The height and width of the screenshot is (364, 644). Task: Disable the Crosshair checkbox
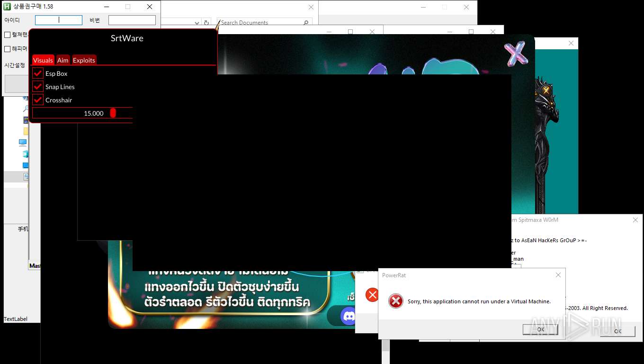coord(38,100)
